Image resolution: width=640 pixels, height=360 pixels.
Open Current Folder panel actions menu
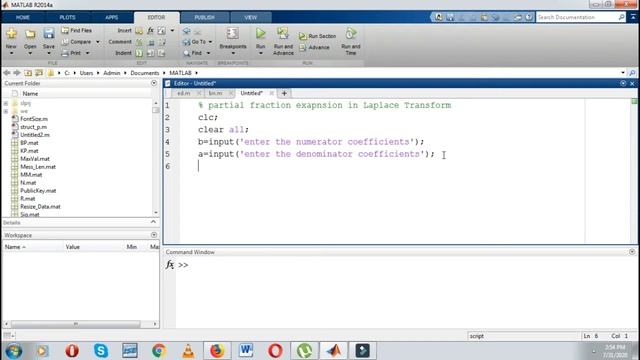[154, 83]
